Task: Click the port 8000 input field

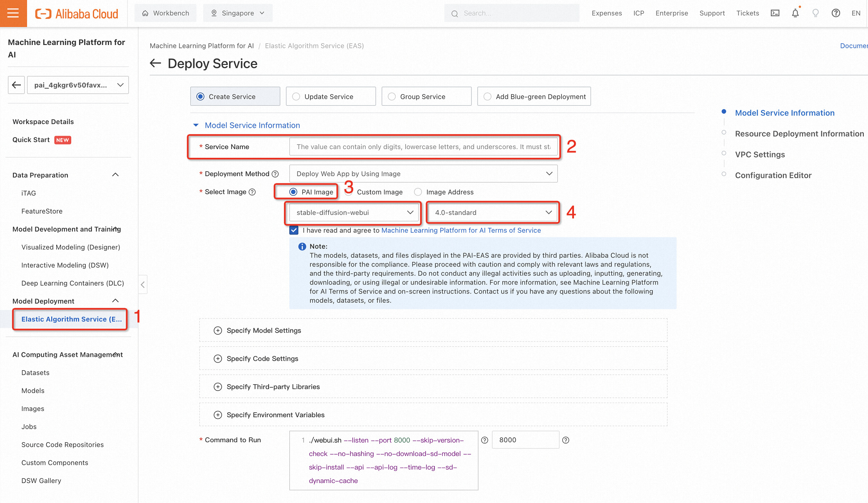Action: click(x=525, y=440)
